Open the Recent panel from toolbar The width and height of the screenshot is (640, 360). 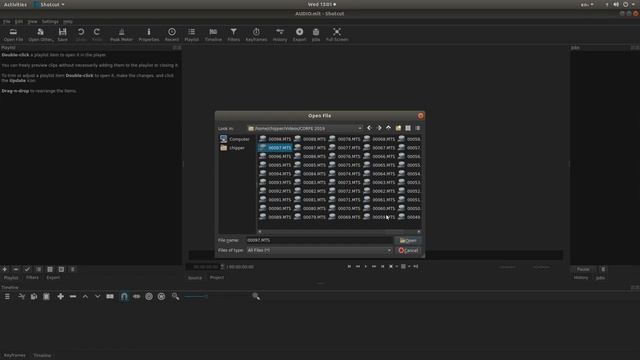pyautogui.click(x=172, y=34)
